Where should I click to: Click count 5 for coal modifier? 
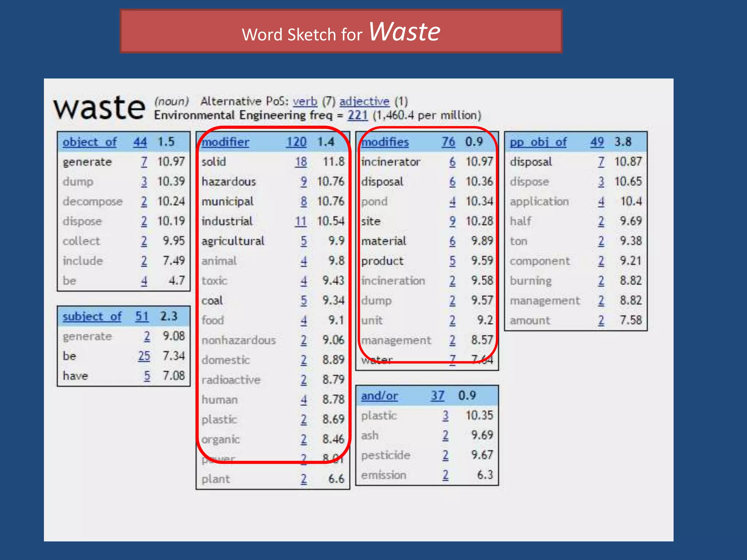[x=304, y=300]
